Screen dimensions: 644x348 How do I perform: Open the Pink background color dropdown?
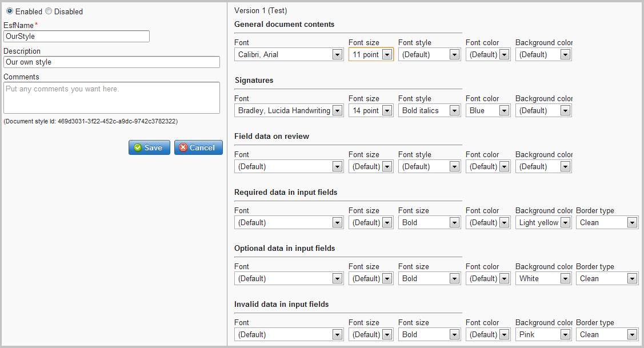(x=543, y=335)
